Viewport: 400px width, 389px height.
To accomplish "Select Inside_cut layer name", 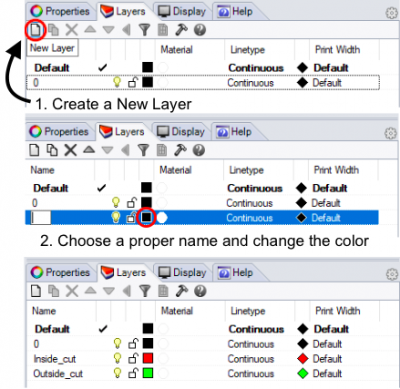I will pos(55,359).
